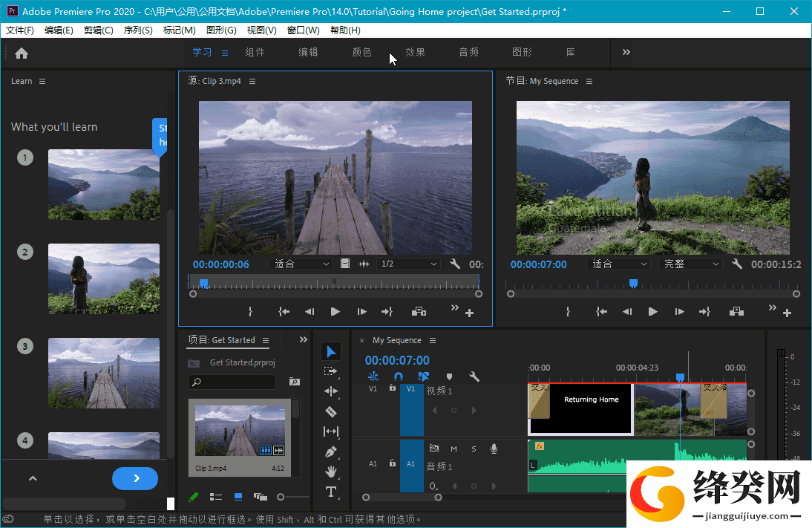Viewport: 812px width, 528px height.
Task: Expand the workspace overflow chevrons
Action: 626,52
